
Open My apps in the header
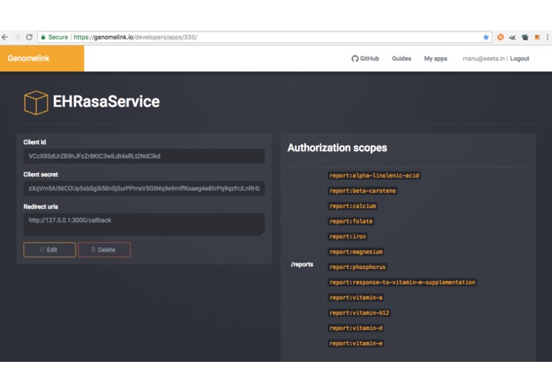435,59
